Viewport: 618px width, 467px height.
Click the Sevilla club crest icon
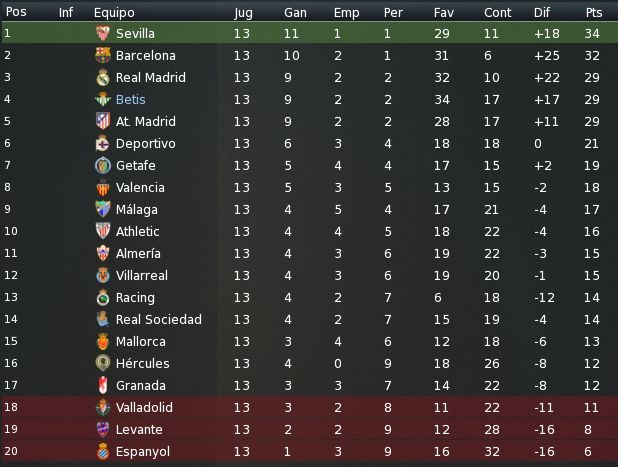(x=103, y=33)
